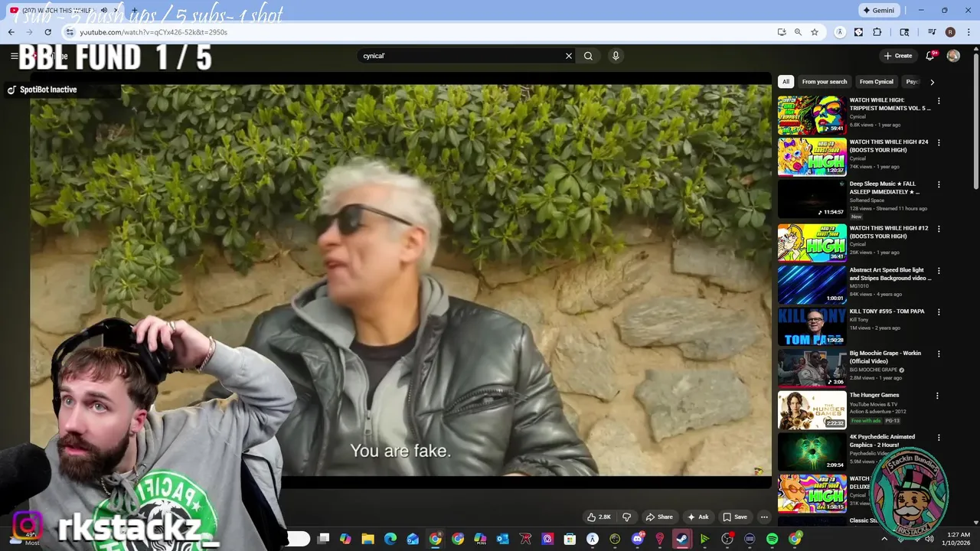Open 'The Hunger Games' movie title
The height and width of the screenshot is (551, 980).
874,395
